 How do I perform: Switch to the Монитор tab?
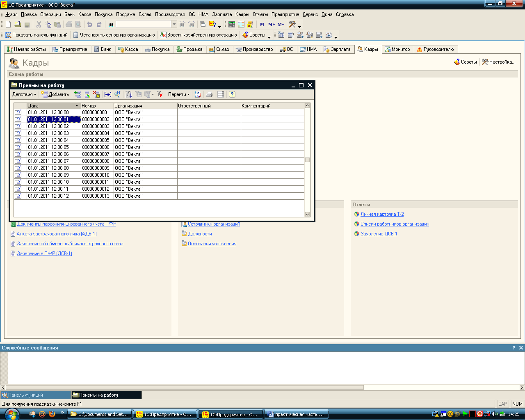tap(397, 49)
